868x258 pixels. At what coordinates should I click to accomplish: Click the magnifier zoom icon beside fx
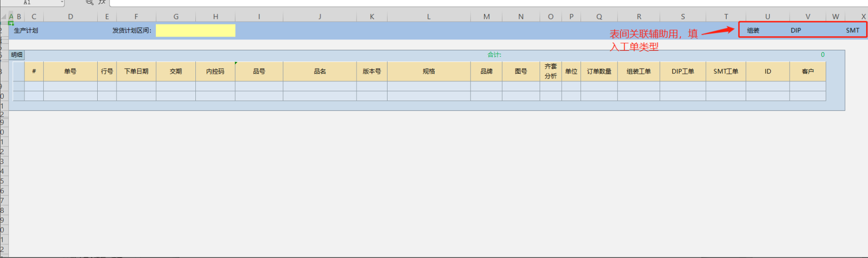click(x=89, y=2)
